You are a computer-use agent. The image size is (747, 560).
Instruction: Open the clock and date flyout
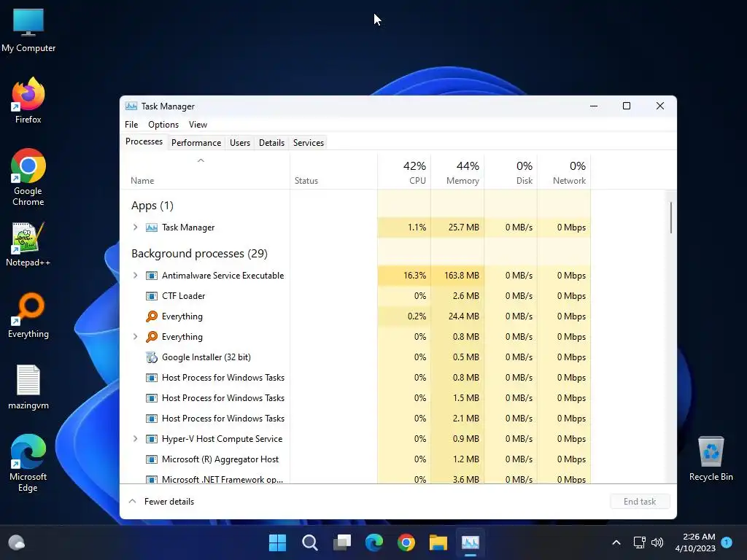695,542
